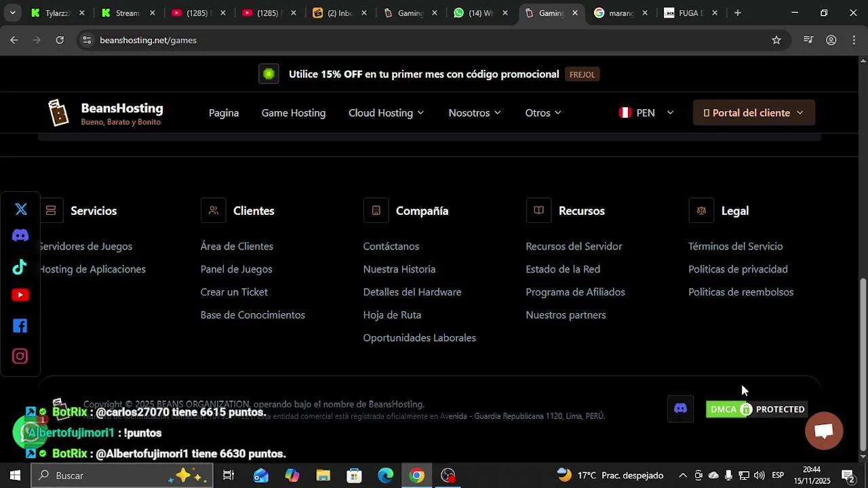The width and height of the screenshot is (868, 488).
Task: Open the live chat bubble
Action: [824, 431]
